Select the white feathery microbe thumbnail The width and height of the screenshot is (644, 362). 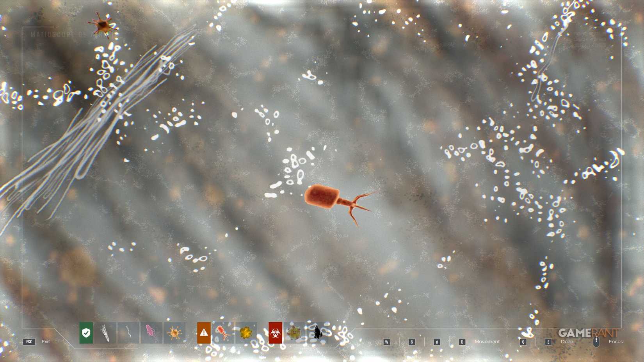pos(105,333)
